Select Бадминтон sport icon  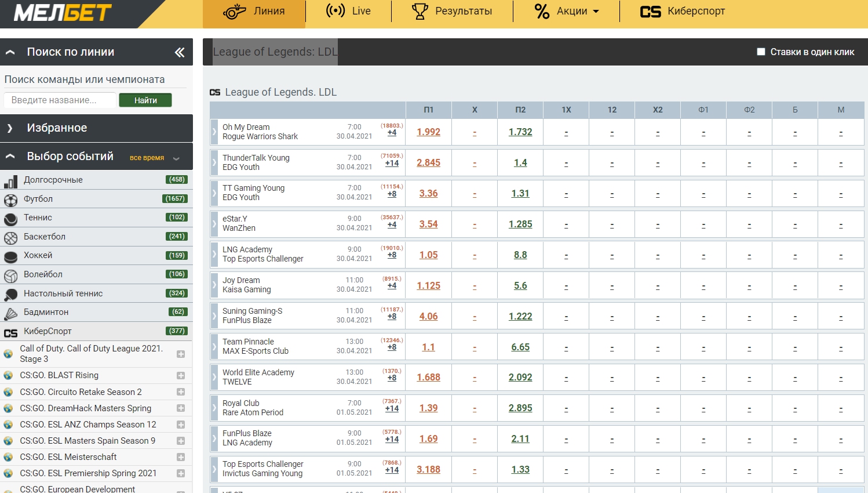[x=10, y=314]
